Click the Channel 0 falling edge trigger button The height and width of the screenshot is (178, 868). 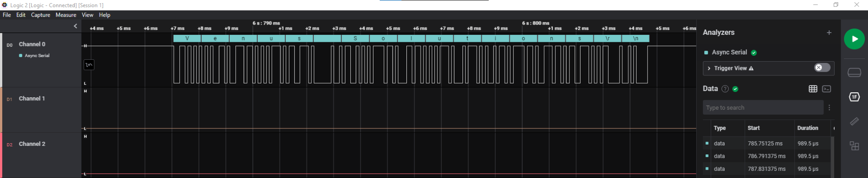(89, 65)
